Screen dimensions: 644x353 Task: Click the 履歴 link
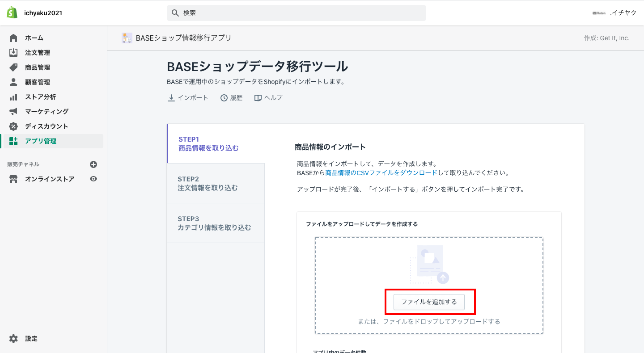point(232,97)
